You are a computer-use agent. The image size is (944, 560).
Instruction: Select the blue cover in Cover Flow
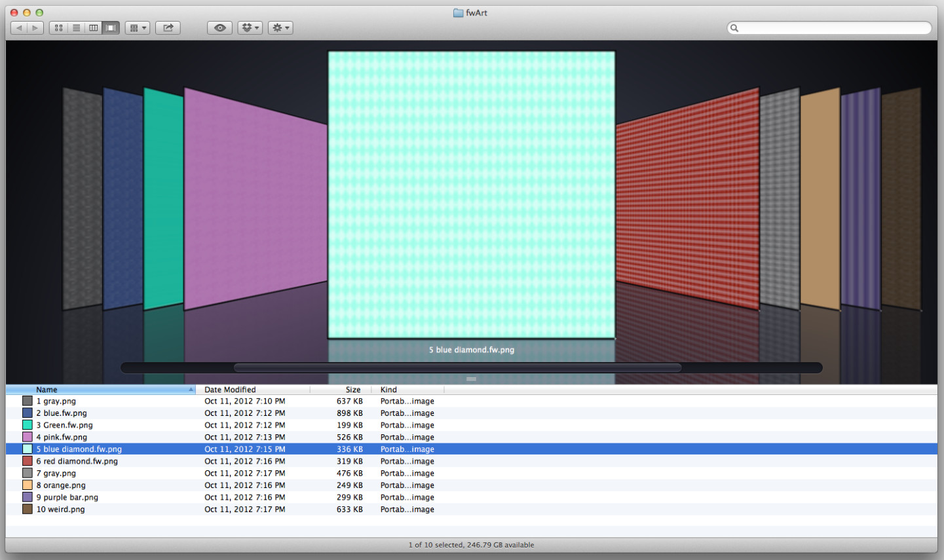pyautogui.click(x=123, y=199)
